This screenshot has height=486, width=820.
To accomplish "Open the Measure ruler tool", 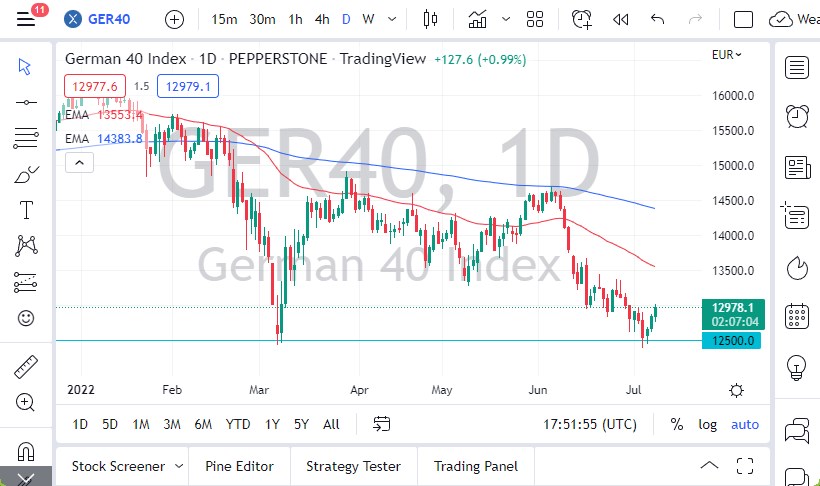I will 26,367.
